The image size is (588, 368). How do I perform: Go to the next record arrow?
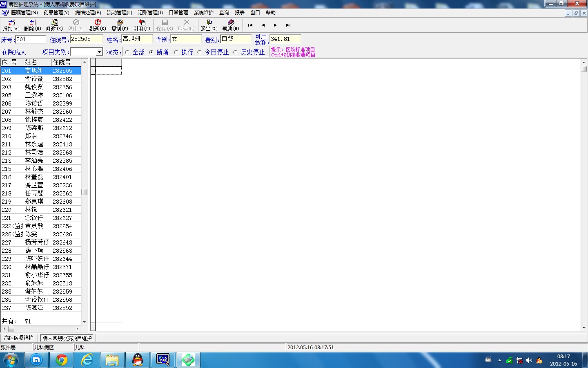click(x=276, y=25)
